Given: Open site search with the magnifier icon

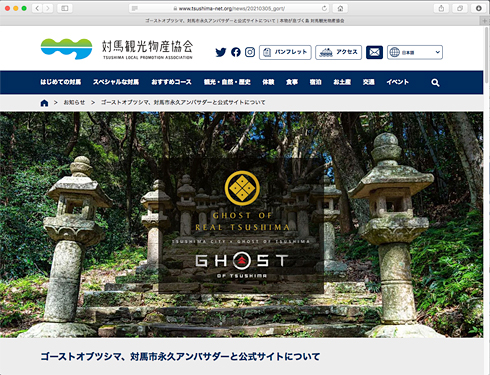Looking at the screenshot, I should tap(435, 82).
